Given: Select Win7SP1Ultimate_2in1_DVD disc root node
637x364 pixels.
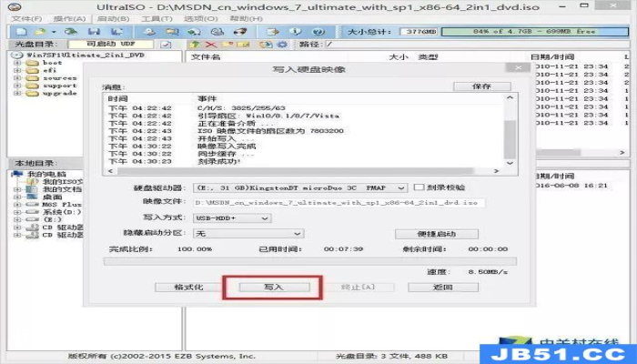Looking at the screenshot, I should [x=86, y=55].
